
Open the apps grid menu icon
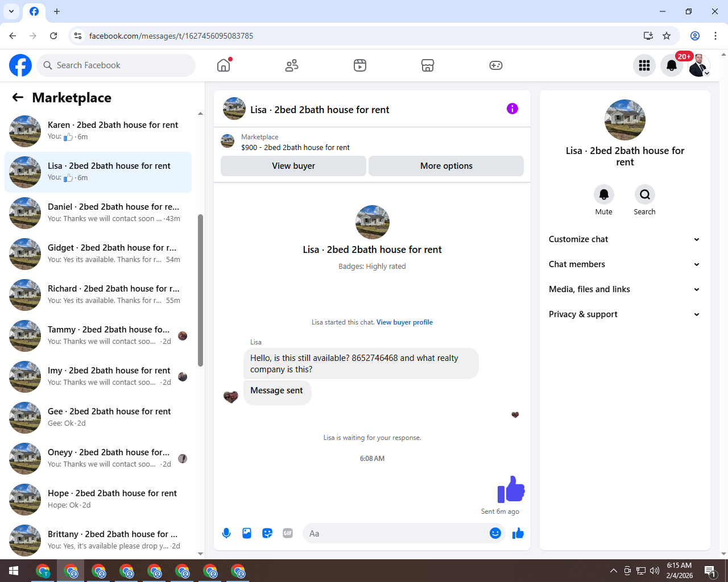click(x=644, y=65)
